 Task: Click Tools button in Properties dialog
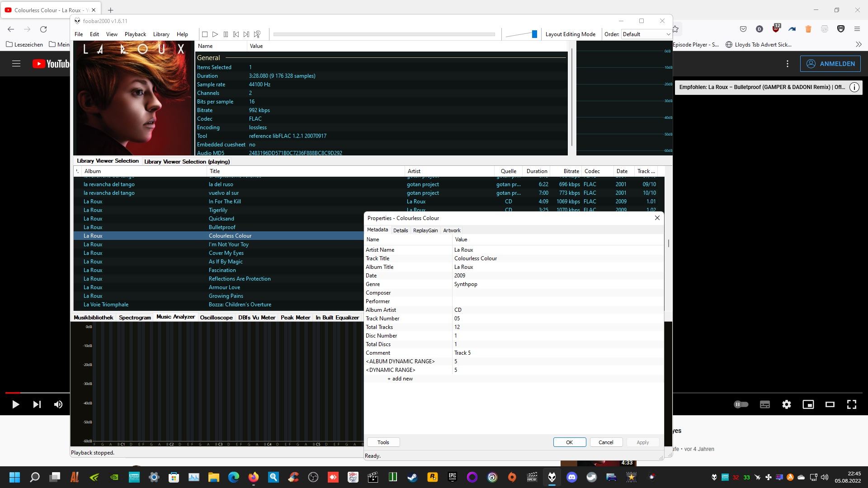(x=383, y=442)
